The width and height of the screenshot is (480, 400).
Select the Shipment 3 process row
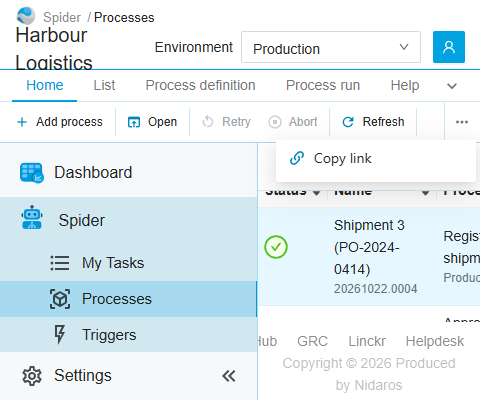(369, 256)
